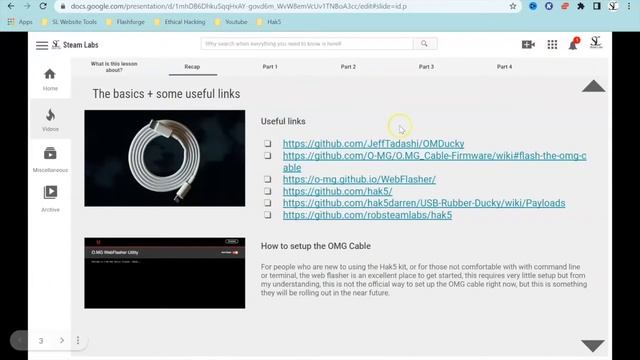Tick checkbox beside OMDucky link
Screen dimensions: 640x360
coord(268,143)
